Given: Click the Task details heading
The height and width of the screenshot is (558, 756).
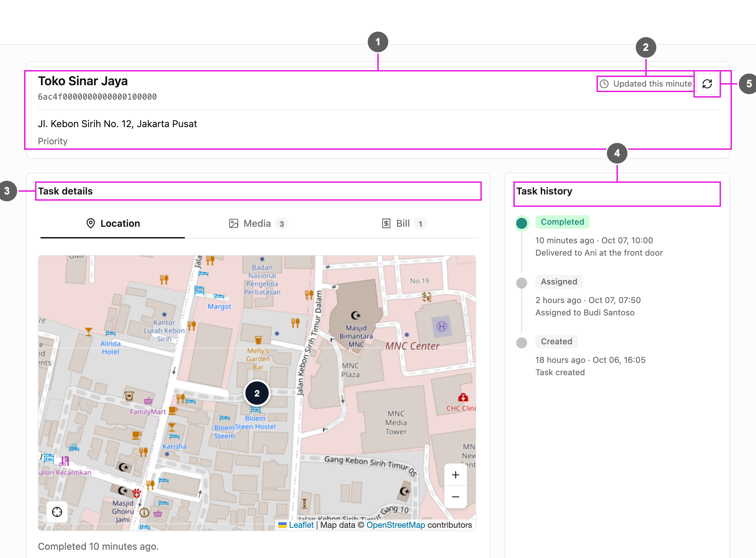Looking at the screenshot, I should click(x=65, y=191).
